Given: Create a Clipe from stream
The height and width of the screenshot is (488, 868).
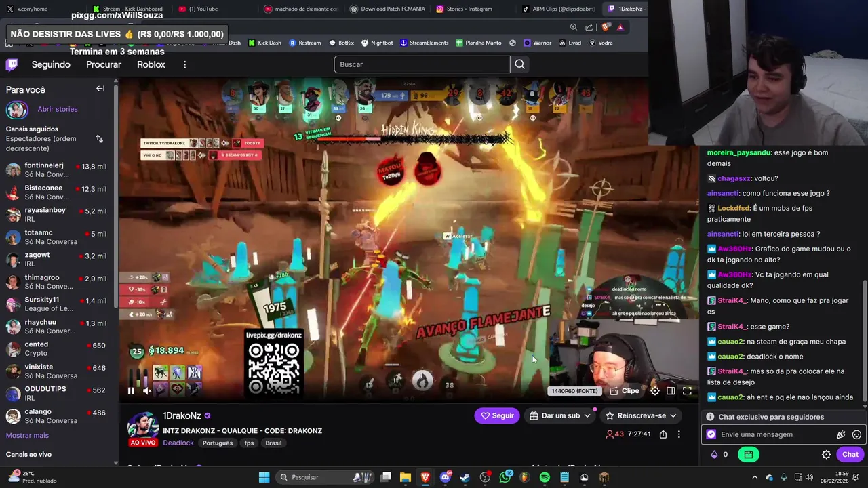Looking at the screenshot, I should click(x=625, y=391).
